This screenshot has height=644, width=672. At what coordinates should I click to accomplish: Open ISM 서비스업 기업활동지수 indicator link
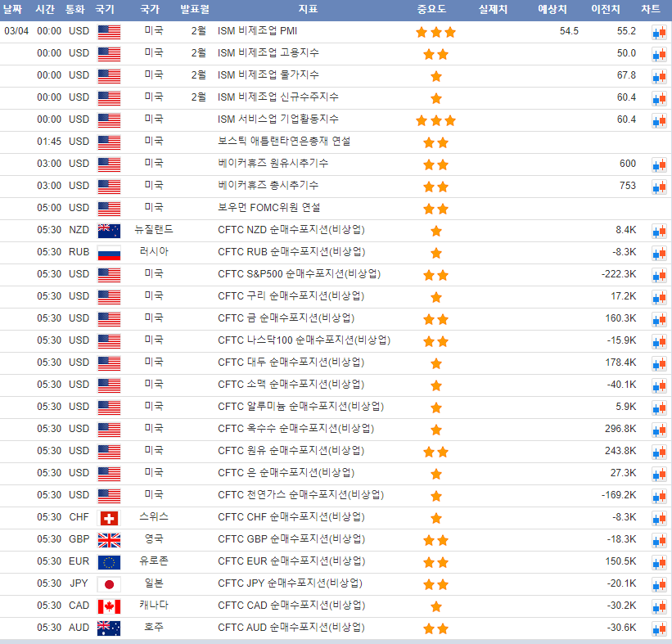[278, 119]
